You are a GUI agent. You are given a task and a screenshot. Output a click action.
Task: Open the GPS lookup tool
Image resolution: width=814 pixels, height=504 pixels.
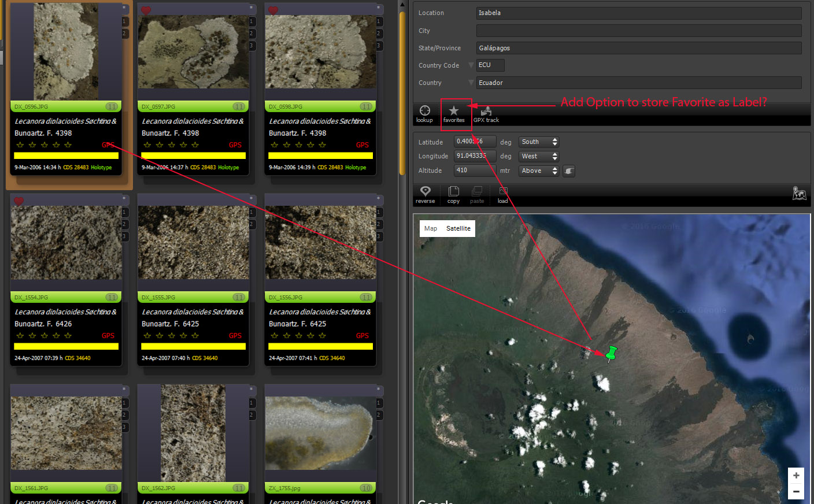[x=424, y=114]
